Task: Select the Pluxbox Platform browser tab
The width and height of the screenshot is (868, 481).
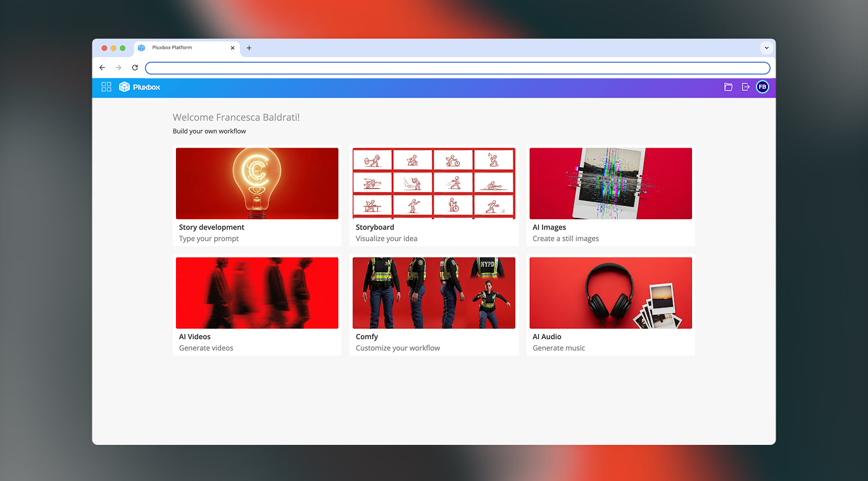Action: [x=180, y=48]
